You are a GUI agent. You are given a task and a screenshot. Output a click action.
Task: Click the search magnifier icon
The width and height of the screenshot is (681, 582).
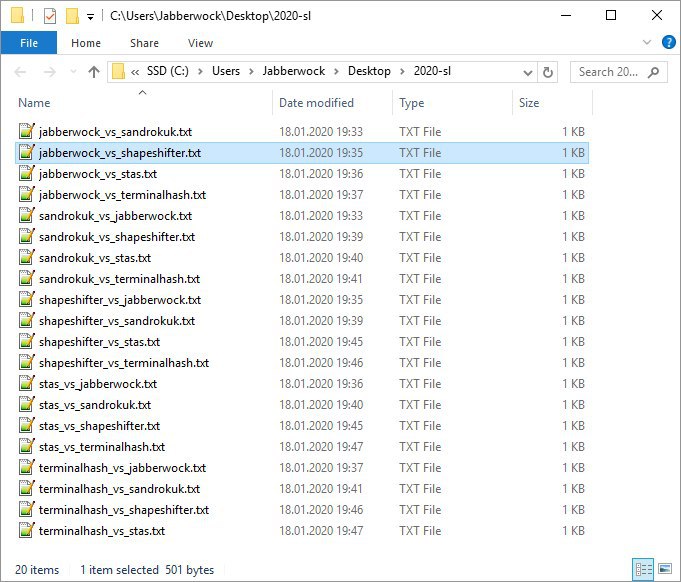[654, 72]
